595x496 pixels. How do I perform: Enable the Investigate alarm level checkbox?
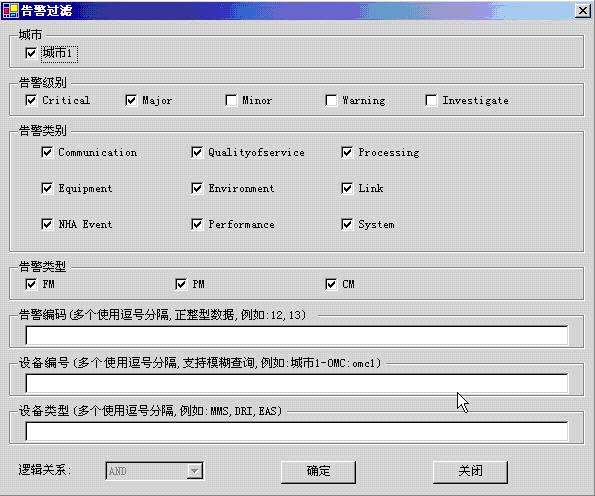(x=431, y=101)
